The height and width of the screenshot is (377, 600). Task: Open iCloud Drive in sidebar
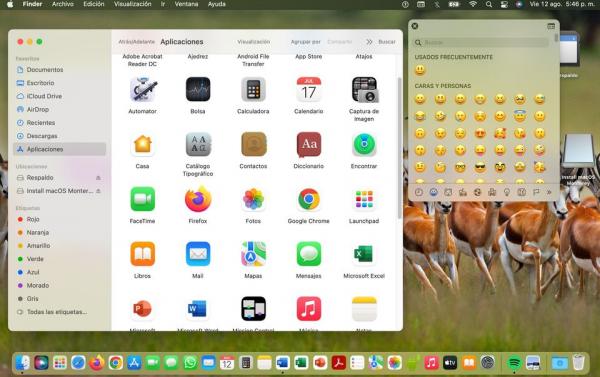tap(59, 96)
